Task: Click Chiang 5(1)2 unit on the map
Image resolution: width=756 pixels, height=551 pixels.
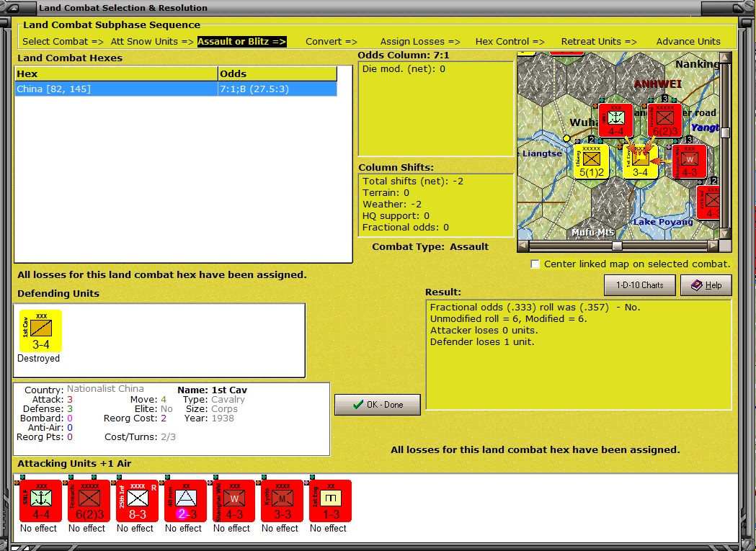Action: [592, 161]
